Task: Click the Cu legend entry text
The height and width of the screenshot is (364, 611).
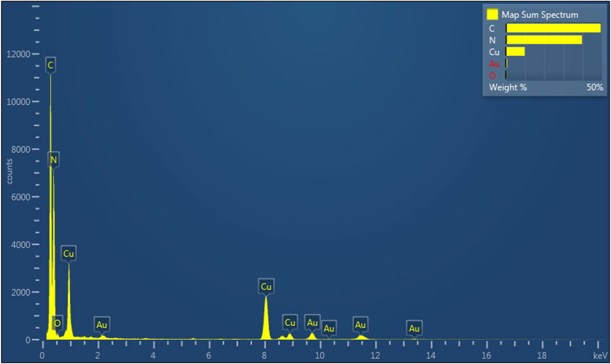Action: pos(494,52)
